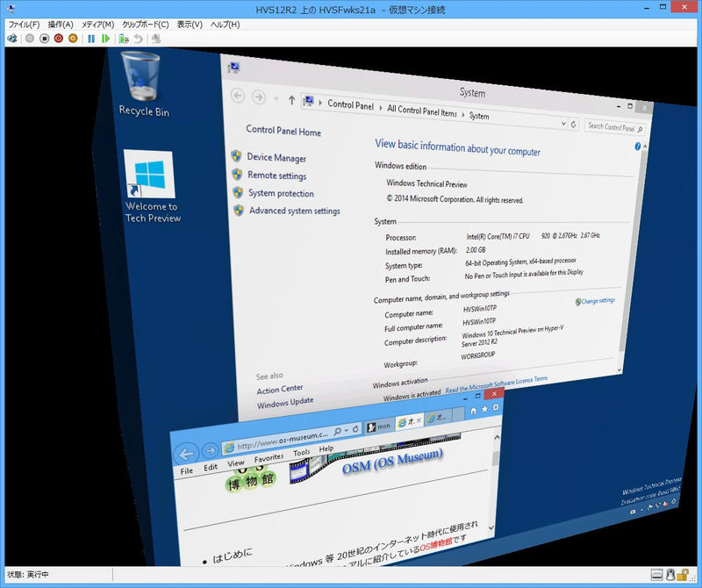Open the IE Tools gear icon

(496, 407)
